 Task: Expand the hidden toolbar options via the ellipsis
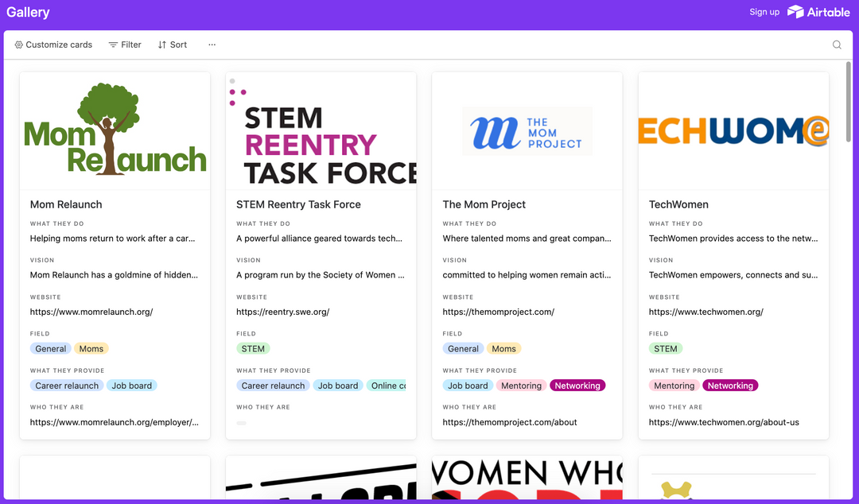tap(212, 45)
